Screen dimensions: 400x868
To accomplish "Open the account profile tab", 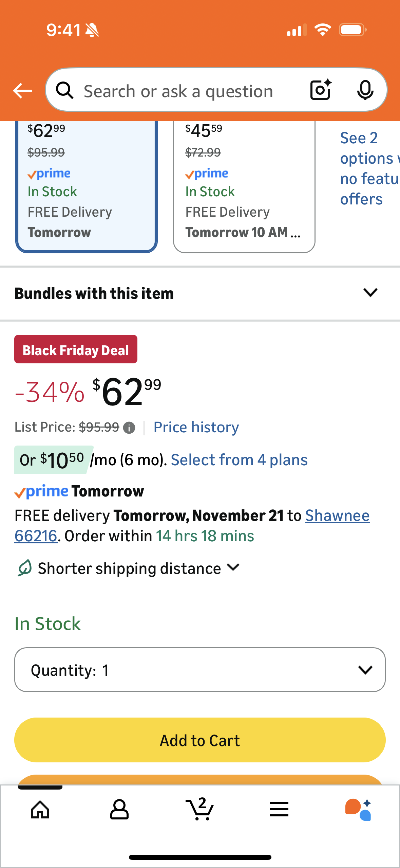I will pyautogui.click(x=119, y=809).
